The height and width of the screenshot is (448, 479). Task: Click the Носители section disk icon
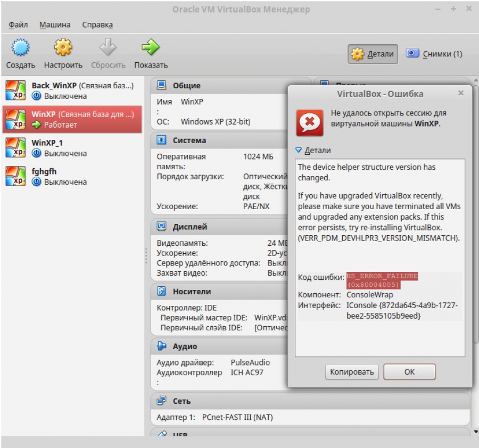[x=161, y=291]
